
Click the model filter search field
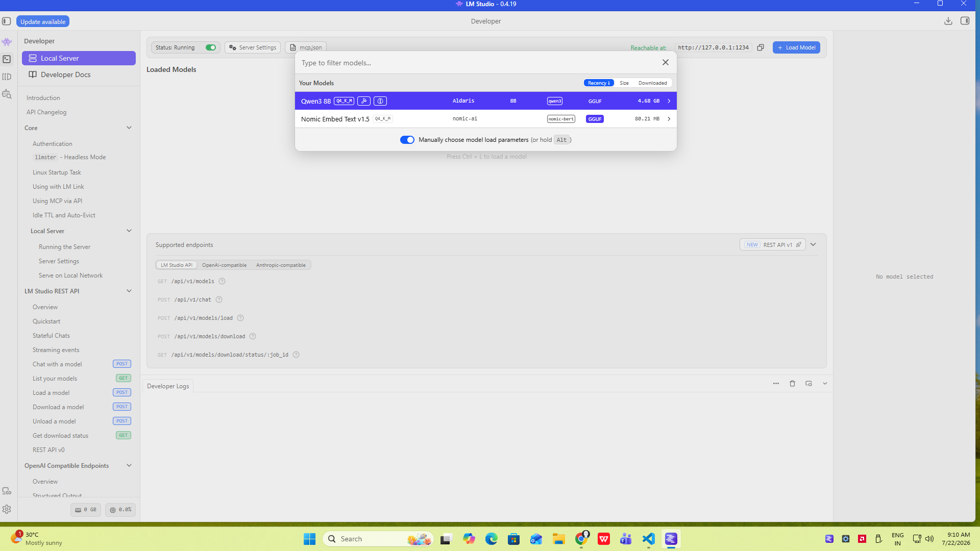click(477, 63)
